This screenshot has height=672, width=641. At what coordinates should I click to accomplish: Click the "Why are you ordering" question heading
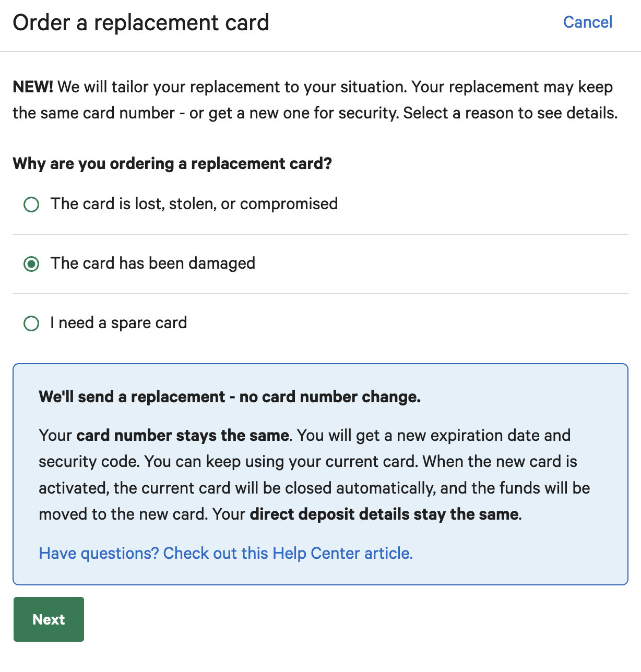point(172,164)
